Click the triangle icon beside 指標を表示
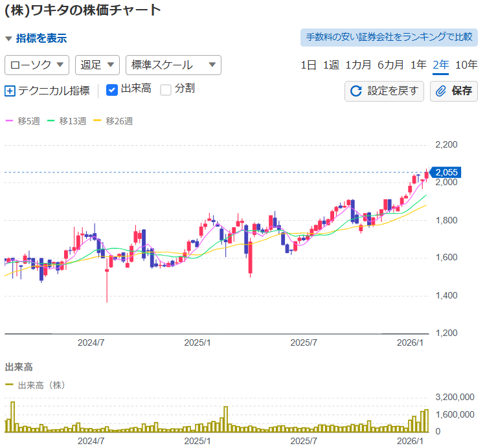The image size is (485, 448). (8, 39)
